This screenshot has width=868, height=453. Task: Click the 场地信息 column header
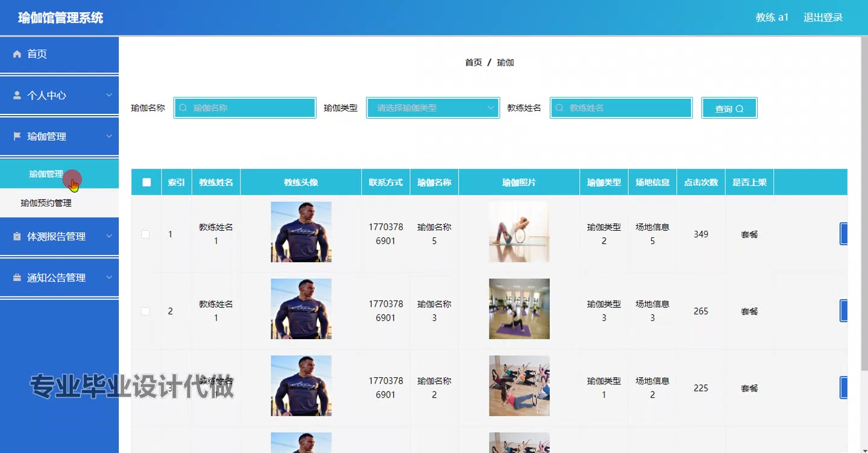click(652, 183)
